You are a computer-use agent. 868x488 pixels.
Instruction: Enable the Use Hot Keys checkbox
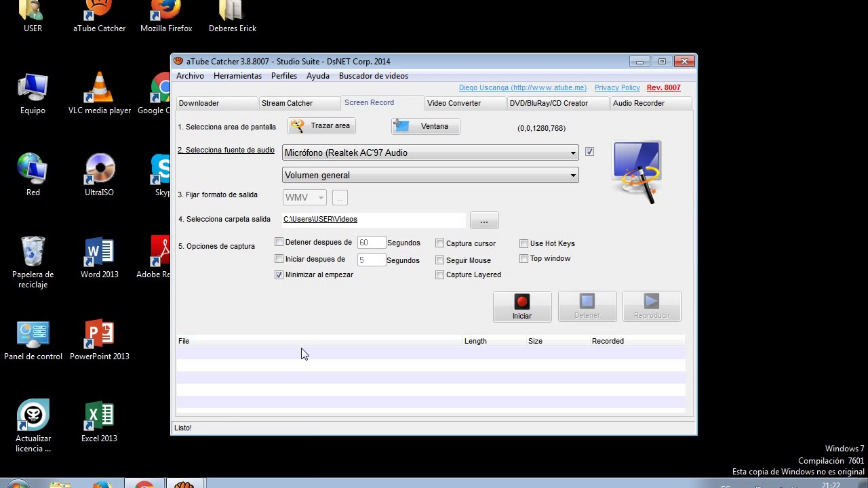tap(524, 243)
